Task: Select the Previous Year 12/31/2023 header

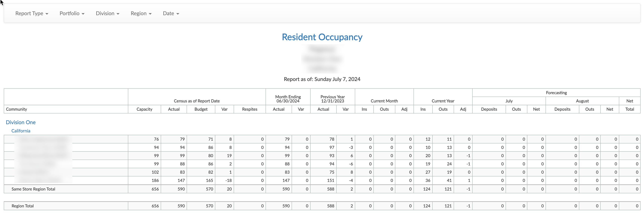Action: [x=332, y=99]
